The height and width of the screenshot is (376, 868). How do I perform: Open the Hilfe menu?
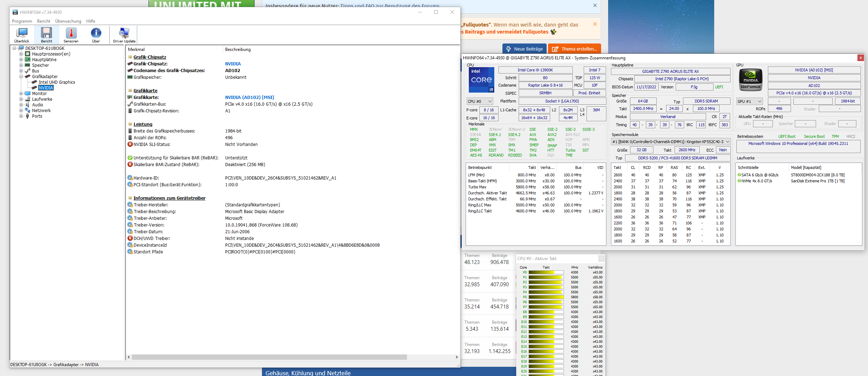[x=91, y=21]
